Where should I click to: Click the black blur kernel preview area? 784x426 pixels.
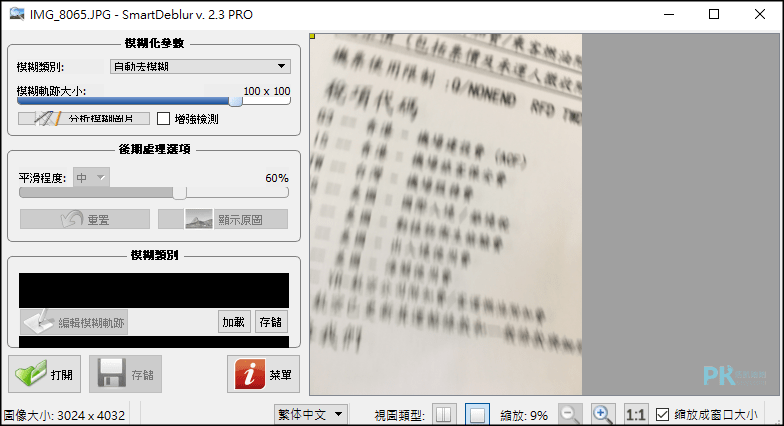[x=154, y=290]
